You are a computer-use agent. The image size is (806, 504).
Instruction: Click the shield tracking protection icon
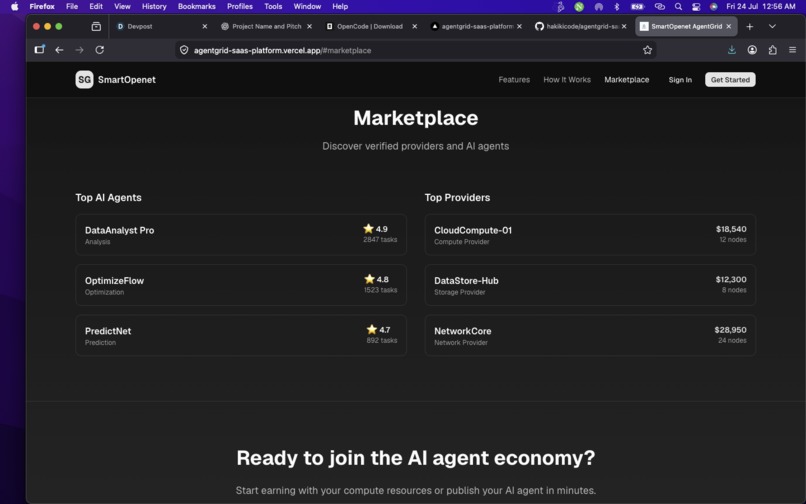[x=184, y=50]
